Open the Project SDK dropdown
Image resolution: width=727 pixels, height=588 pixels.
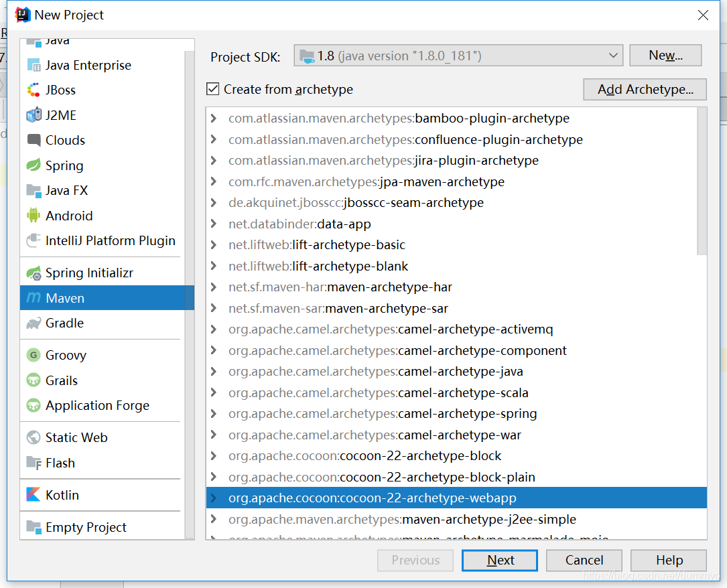point(458,56)
